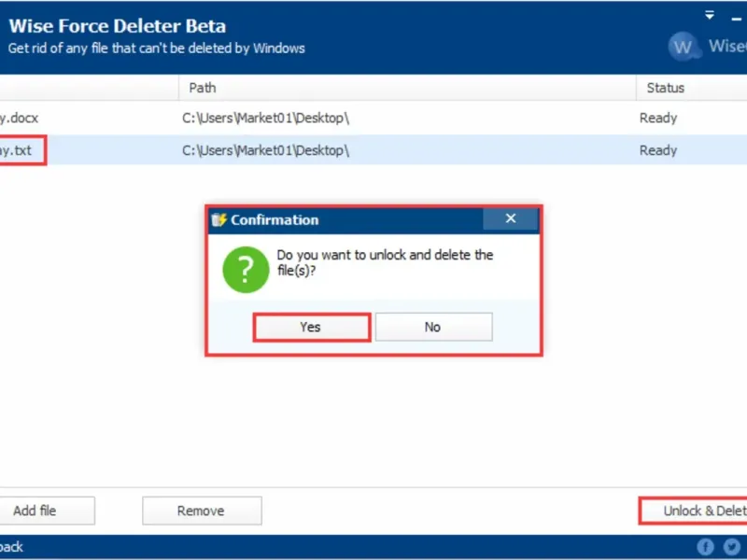Click the Ready status of the .txt file
The image size is (747, 560).
[x=658, y=150]
